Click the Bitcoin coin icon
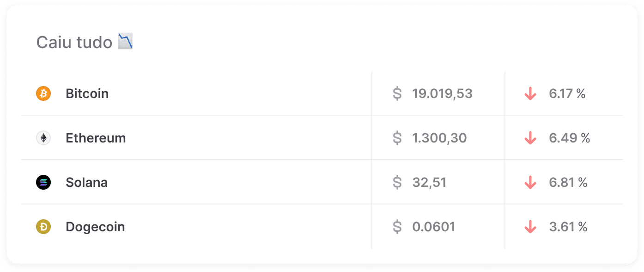This screenshot has width=644, height=272. [43, 93]
